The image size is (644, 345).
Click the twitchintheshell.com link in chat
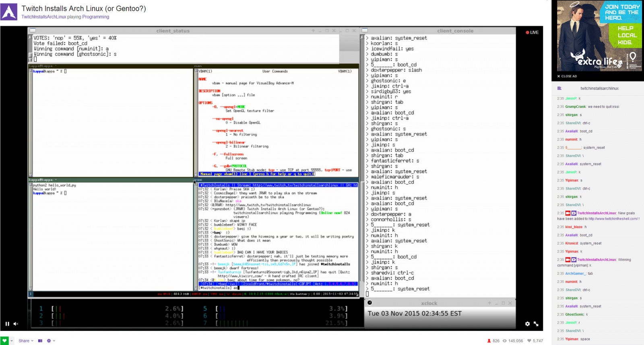[613, 219]
